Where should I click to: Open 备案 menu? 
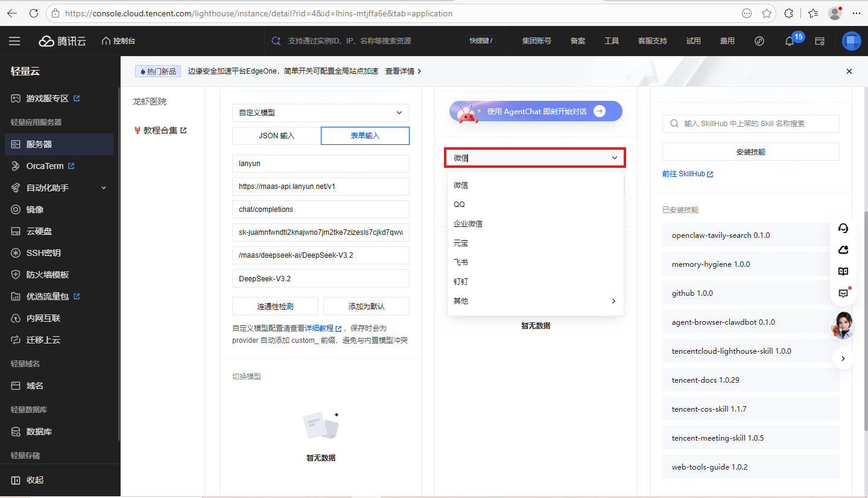coord(578,41)
